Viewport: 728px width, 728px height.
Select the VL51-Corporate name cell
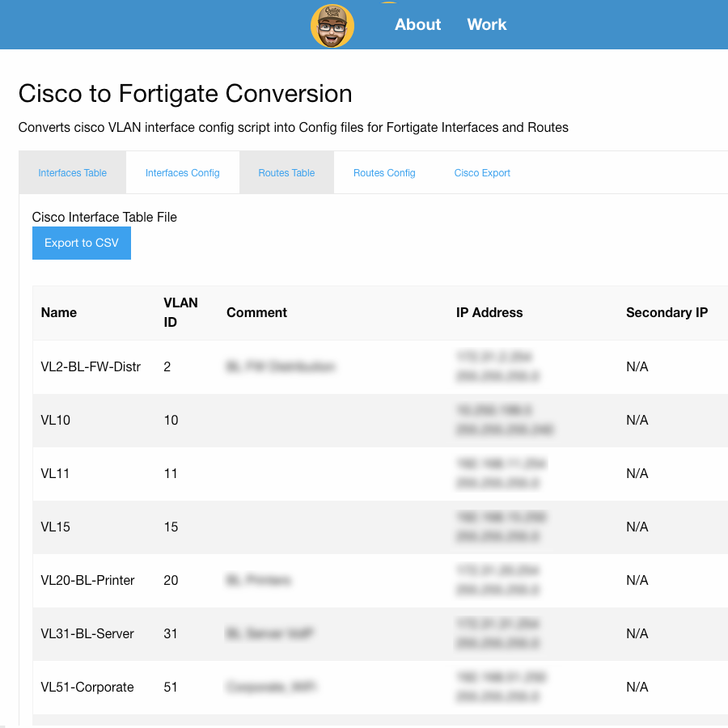[87, 687]
